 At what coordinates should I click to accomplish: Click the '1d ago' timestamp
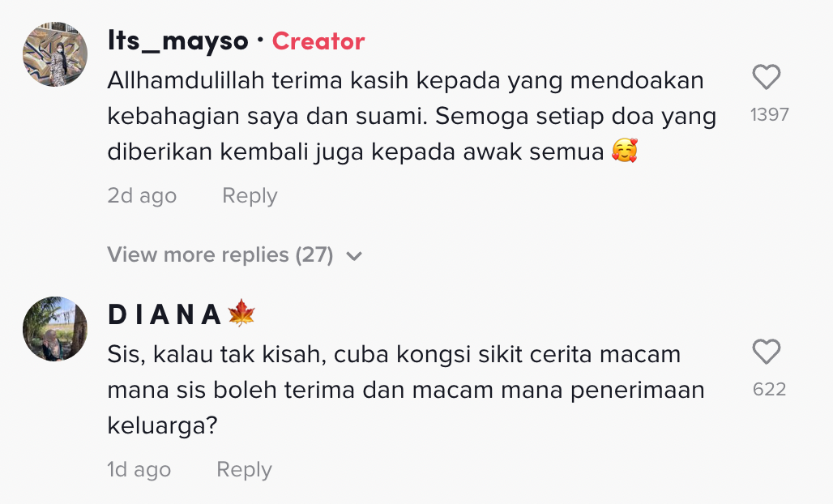point(139,470)
